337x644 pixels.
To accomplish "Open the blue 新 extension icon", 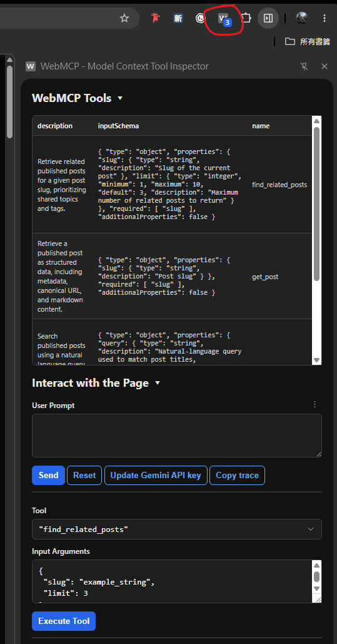I will tap(178, 18).
